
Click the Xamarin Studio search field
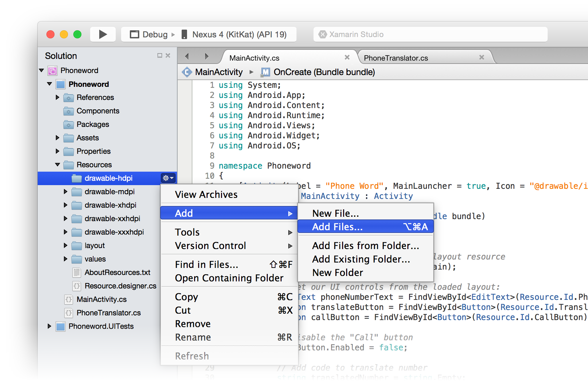431,34
